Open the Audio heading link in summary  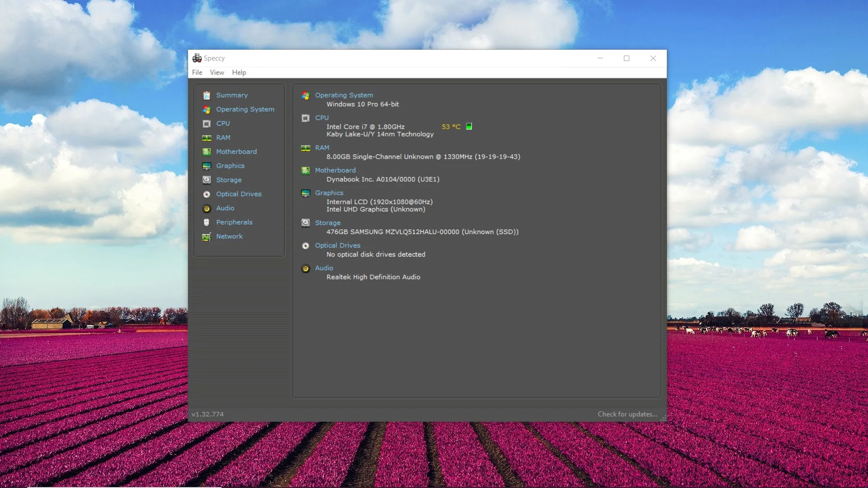pos(324,268)
